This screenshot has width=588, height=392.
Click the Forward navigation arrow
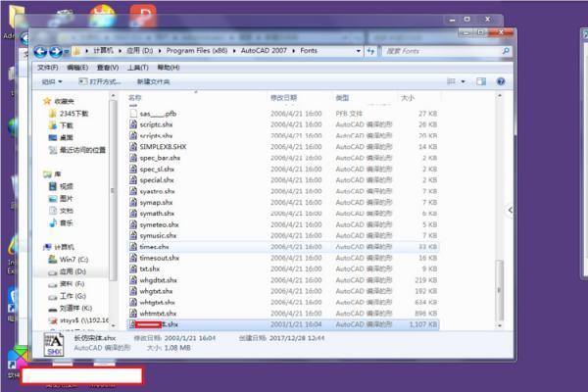click(x=56, y=51)
